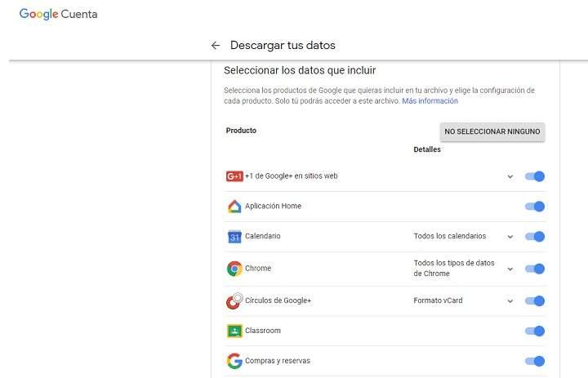This screenshot has width=588, height=378.
Task: Click the Compras y reservas Google icon
Action: (x=234, y=361)
